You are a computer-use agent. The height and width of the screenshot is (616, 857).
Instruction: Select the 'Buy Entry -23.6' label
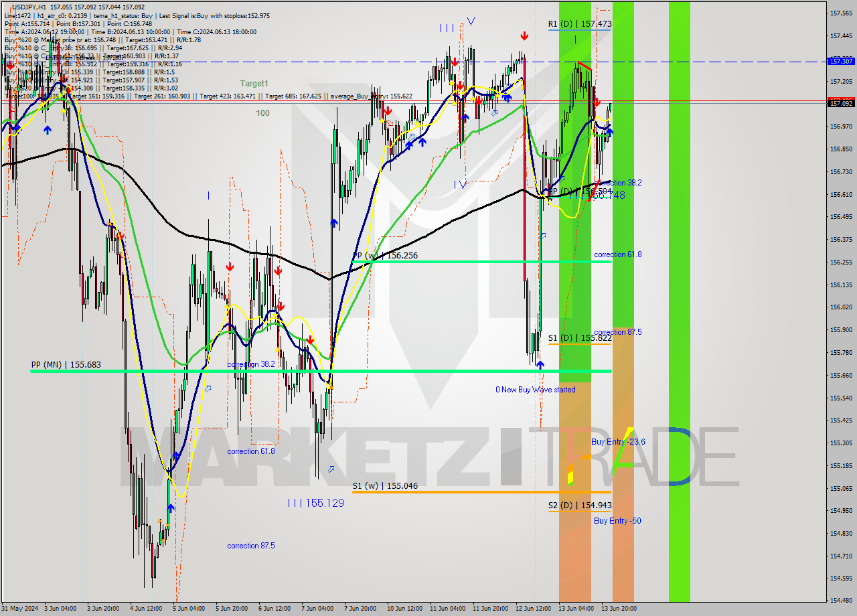[x=618, y=442]
